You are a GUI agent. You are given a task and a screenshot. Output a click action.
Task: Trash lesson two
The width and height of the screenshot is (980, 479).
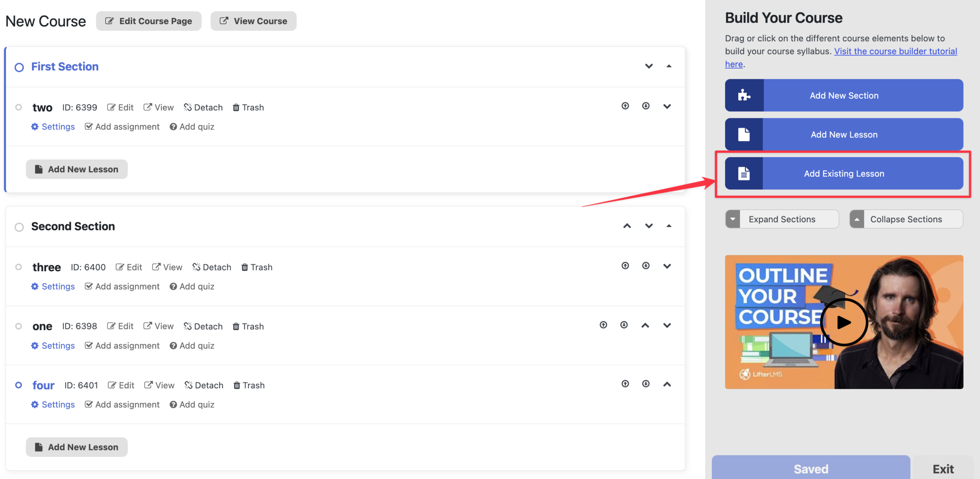(x=248, y=108)
